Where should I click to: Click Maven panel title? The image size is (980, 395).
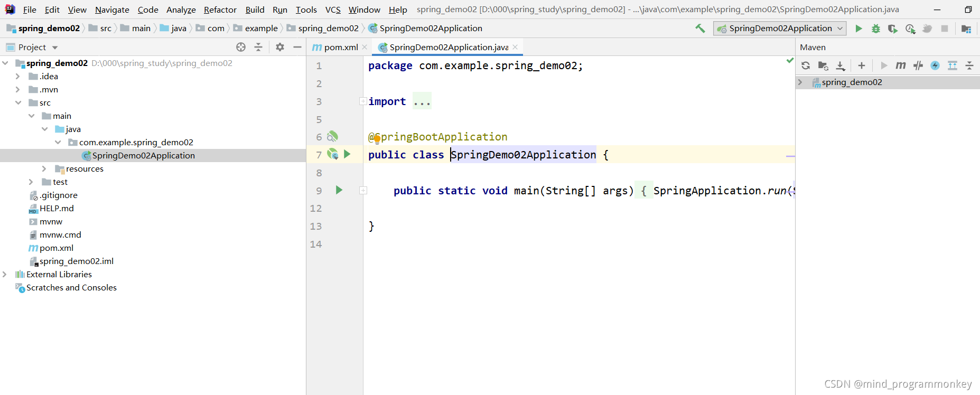click(813, 47)
